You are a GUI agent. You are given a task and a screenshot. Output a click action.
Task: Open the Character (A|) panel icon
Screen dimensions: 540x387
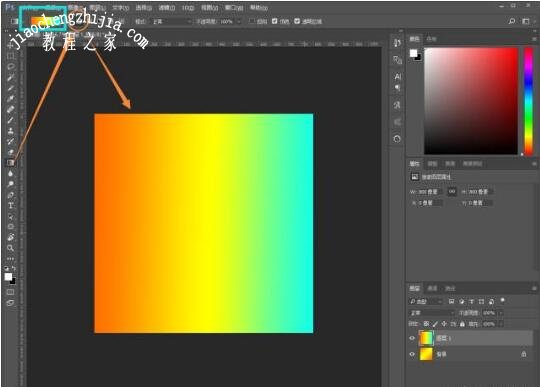click(397, 76)
